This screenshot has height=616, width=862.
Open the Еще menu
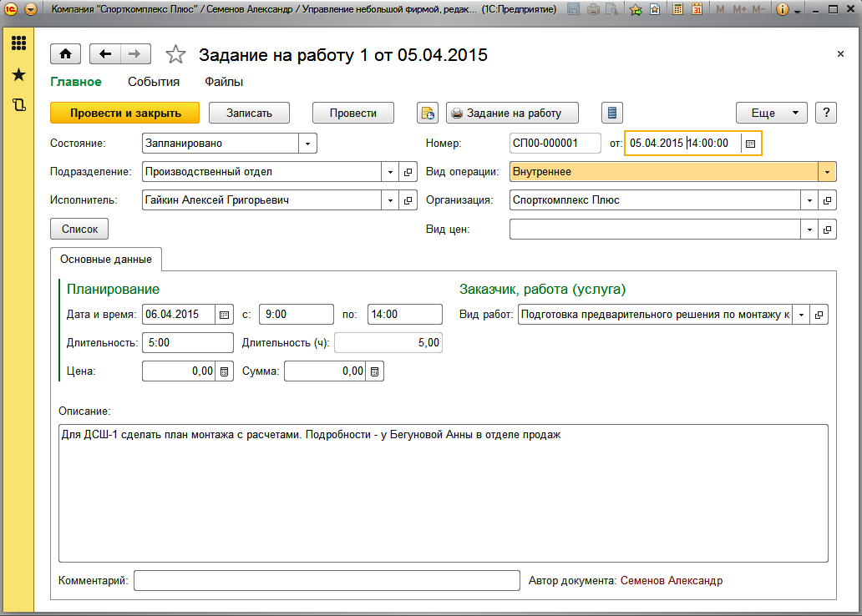point(771,113)
